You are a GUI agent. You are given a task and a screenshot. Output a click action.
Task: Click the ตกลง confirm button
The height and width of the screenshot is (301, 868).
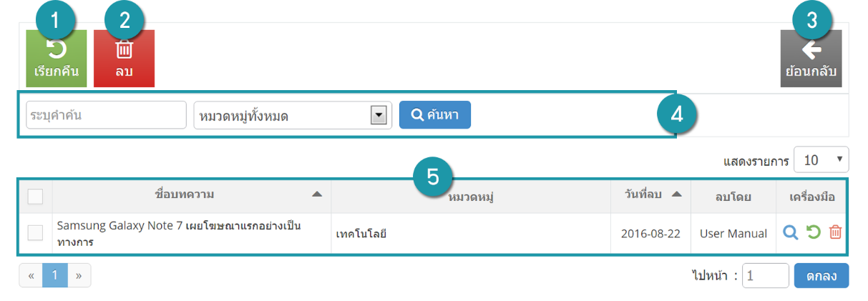coord(821,275)
